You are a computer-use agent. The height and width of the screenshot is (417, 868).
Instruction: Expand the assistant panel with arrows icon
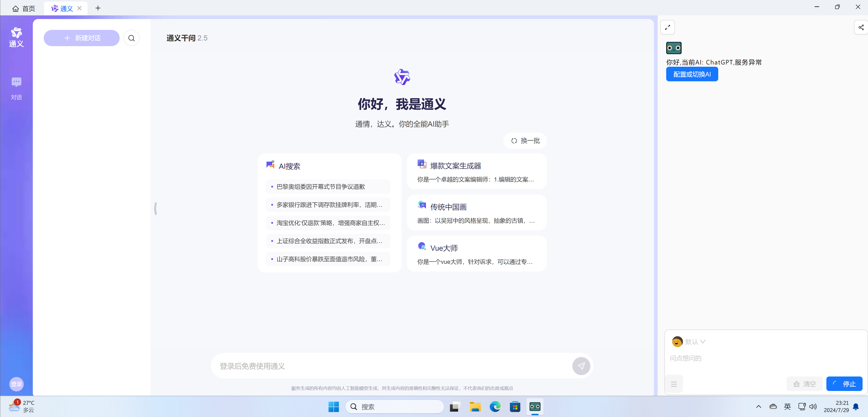coord(667,27)
